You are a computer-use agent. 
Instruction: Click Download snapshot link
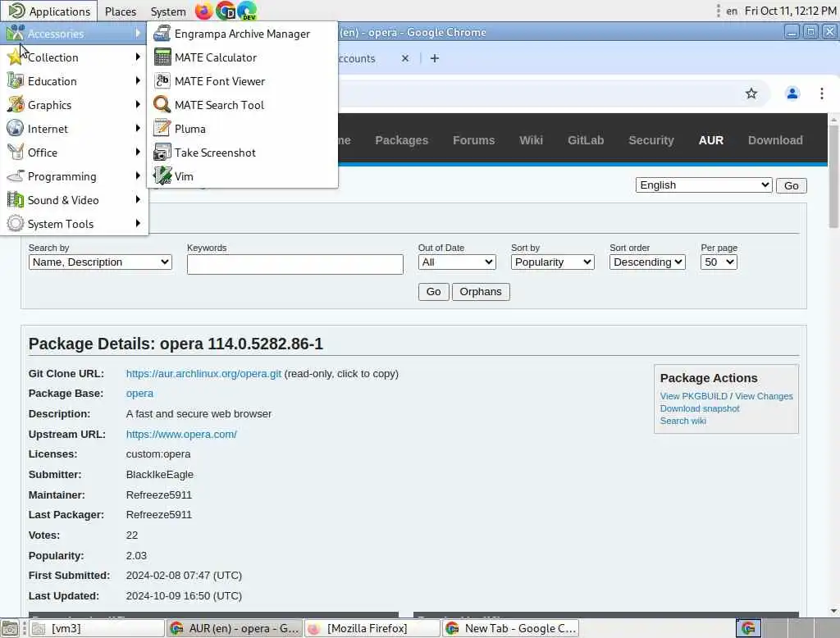(700, 408)
